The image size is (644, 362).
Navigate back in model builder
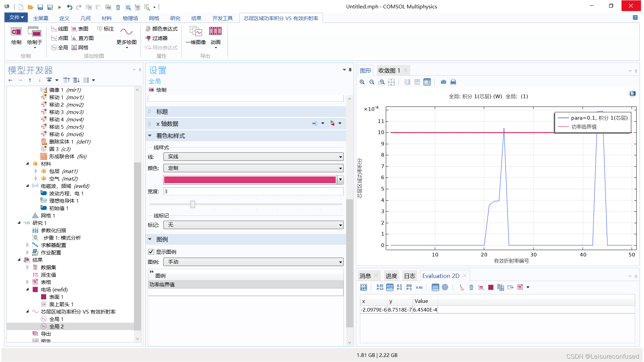10,80
